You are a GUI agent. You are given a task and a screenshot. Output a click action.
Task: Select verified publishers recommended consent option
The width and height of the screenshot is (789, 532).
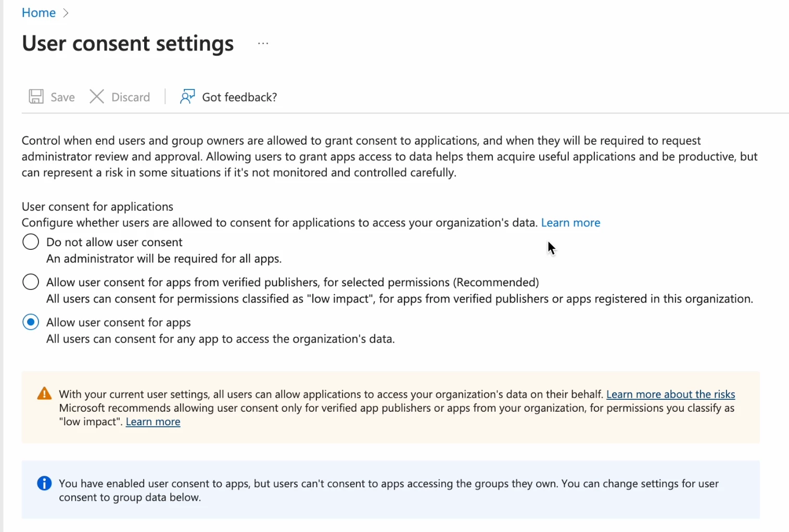(31, 282)
